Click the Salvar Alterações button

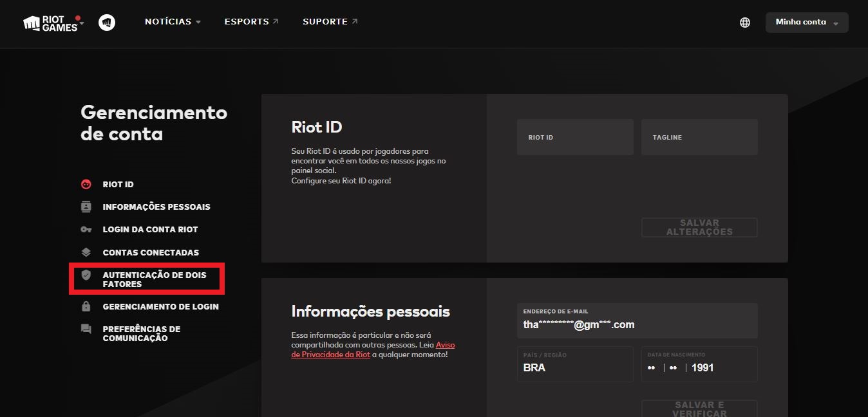pyautogui.click(x=699, y=227)
